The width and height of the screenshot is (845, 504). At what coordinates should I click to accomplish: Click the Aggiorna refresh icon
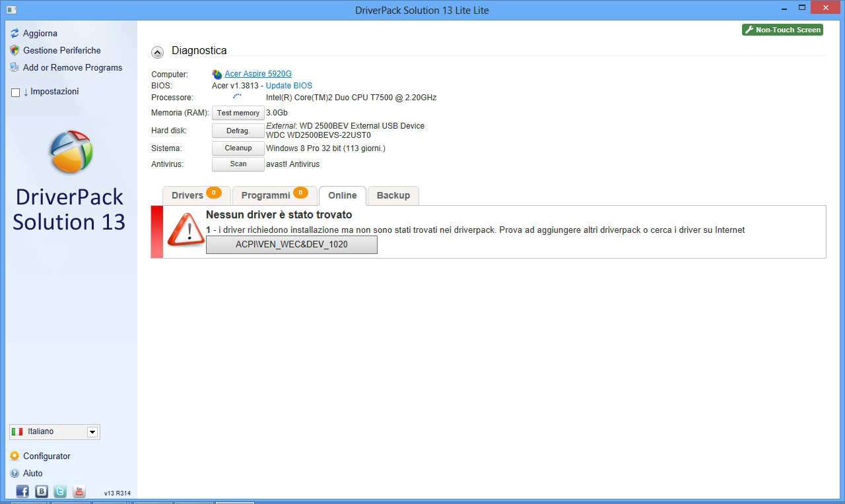point(15,33)
